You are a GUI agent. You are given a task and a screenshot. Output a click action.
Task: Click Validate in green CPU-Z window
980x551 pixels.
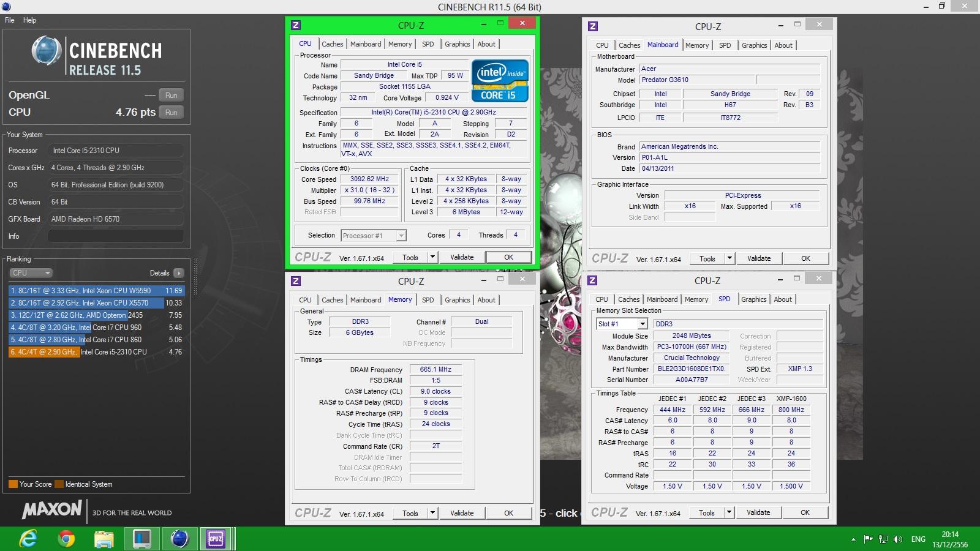click(462, 258)
